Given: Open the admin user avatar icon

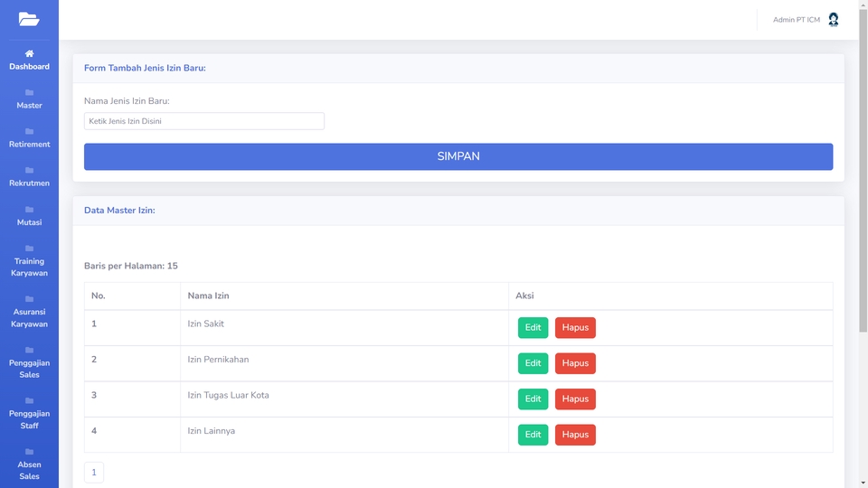Looking at the screenshot, I should [x=833, y=19].
